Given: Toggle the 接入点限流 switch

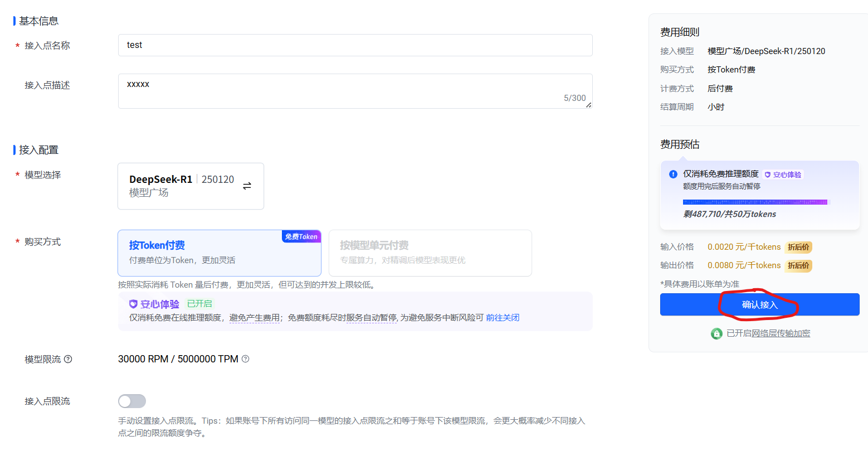Looking at the screenshot, I should [132, 401].
